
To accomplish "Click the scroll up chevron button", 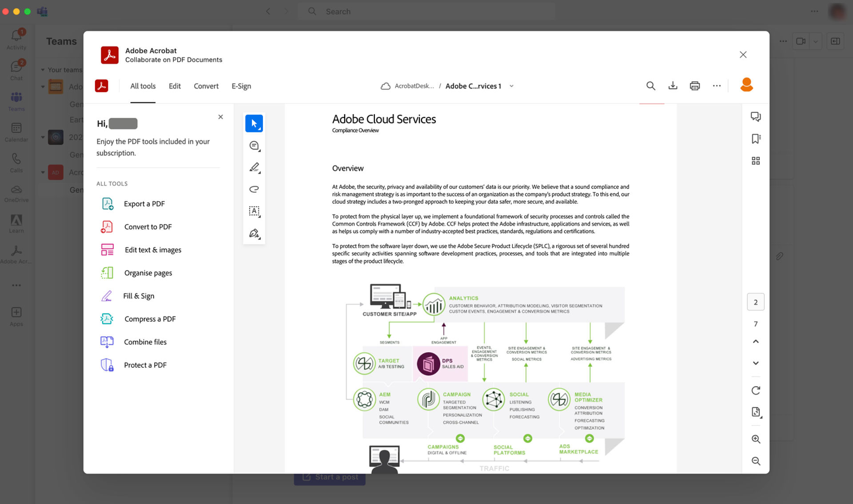I will 755,341.
